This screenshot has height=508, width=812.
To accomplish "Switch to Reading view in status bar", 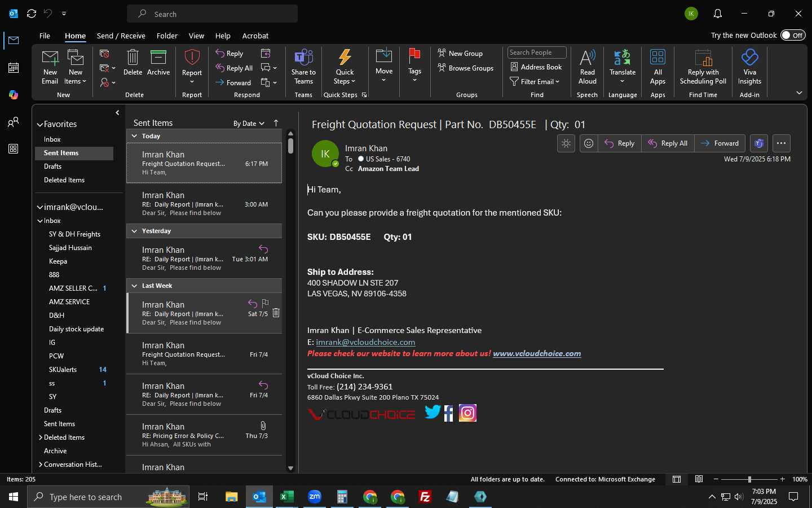I will pyautogui.click(x=699, y=479).
